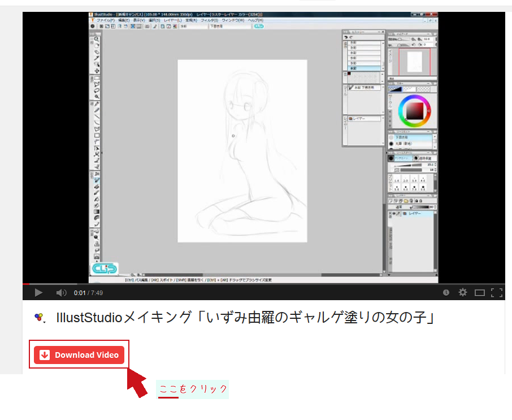
Task: Click the white canvas sketch in the video
Action: coord(242,151)
